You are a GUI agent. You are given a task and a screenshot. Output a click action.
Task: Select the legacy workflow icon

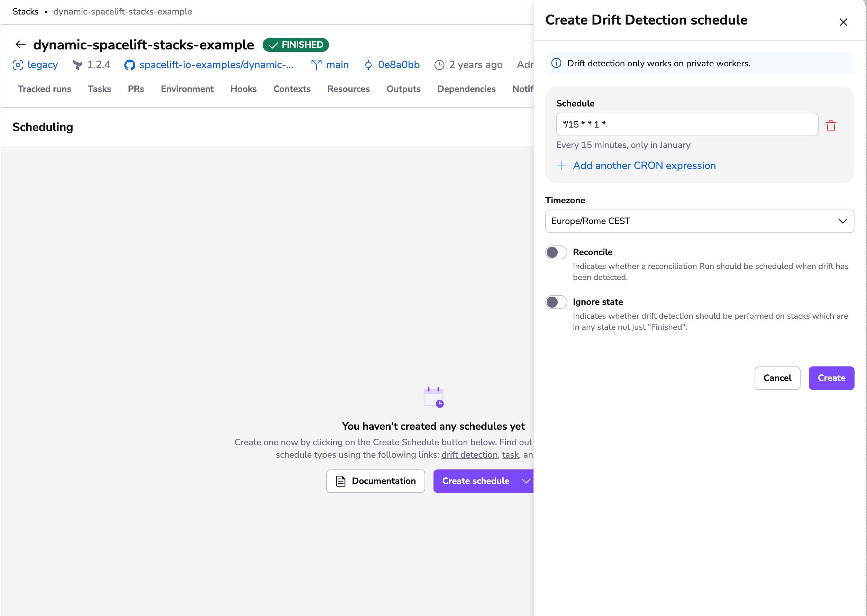click(x=18, y=65)
